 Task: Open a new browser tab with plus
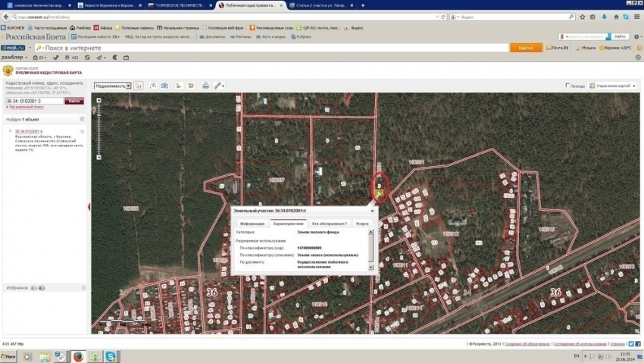[x=363, y=5]
